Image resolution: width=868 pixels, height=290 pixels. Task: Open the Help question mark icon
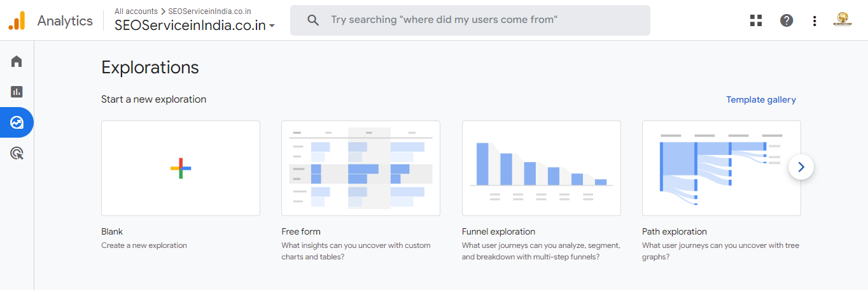pyautogui.click(x=787, y=20)
